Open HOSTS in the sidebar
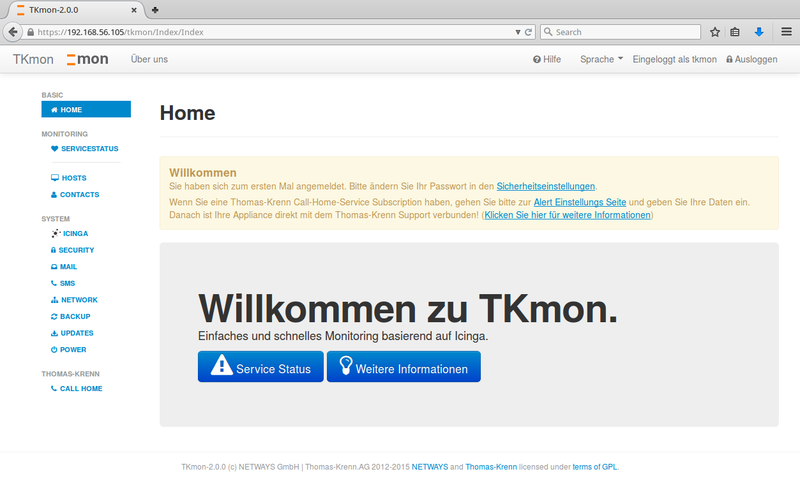 [69, 178]
